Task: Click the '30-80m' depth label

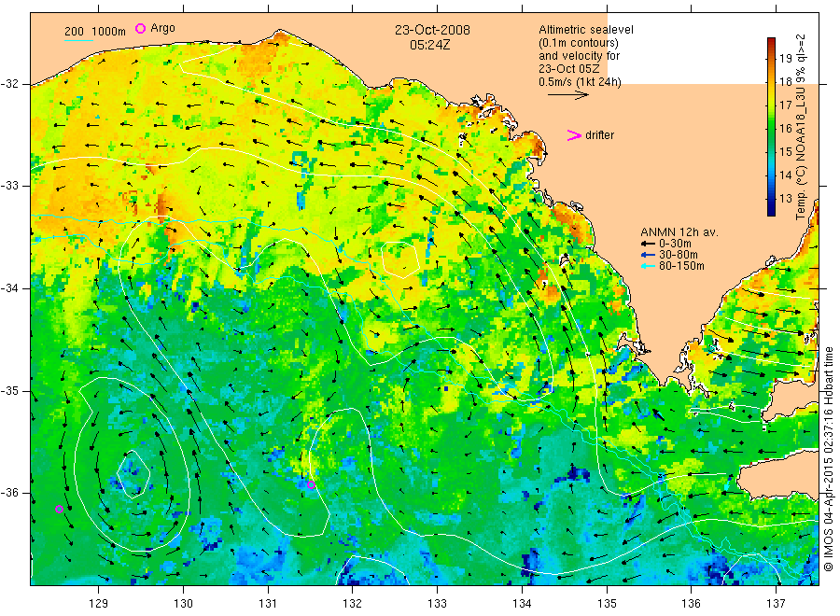Action: pyautogui.click(x=679, y=255)
